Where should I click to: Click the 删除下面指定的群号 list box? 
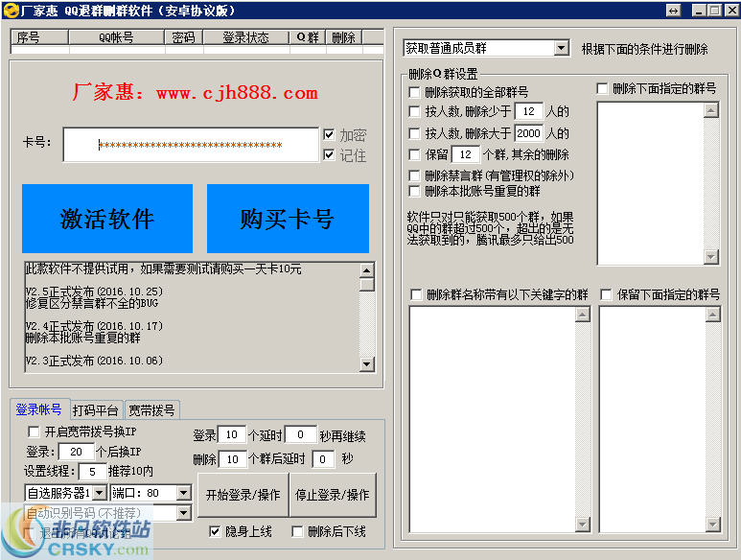coord(651,183)
